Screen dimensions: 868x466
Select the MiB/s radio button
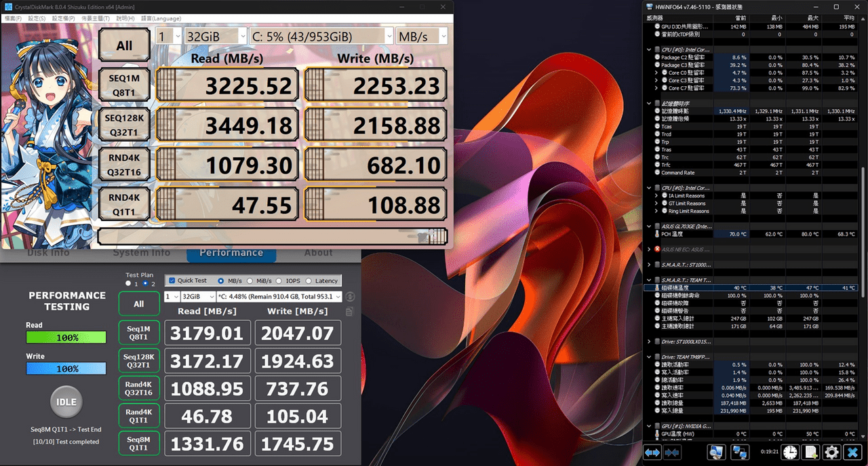pyautogui.click(x=250, y=280)
